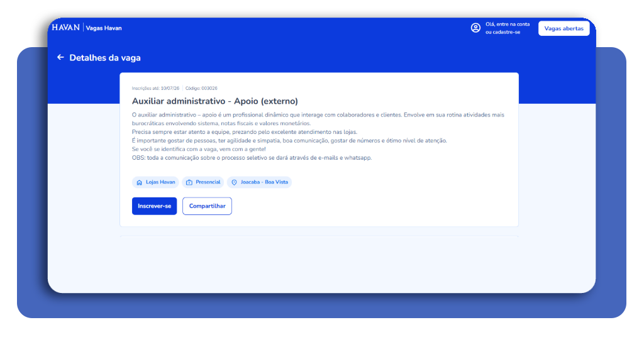Click the 'Se você se identifica com a vaga' sentence
The height and width of the screenshot is (337, 644).
(199, 149)
